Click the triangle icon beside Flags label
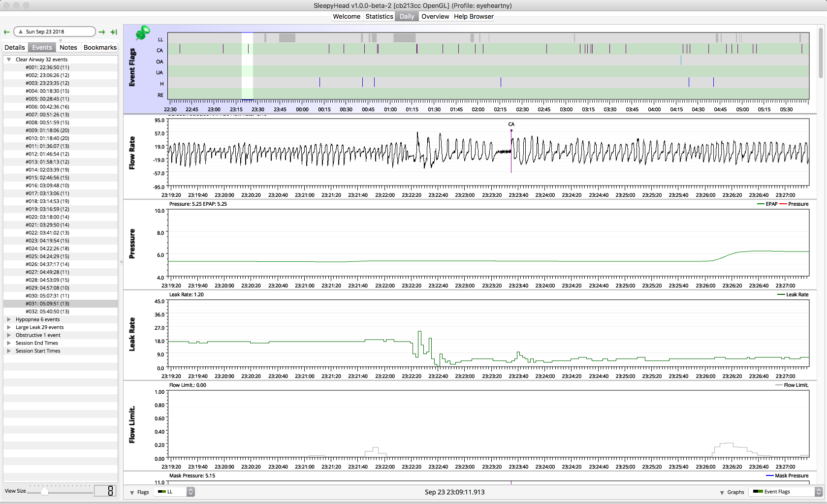This screenshot has height=504, width=827. pos(132,492)
